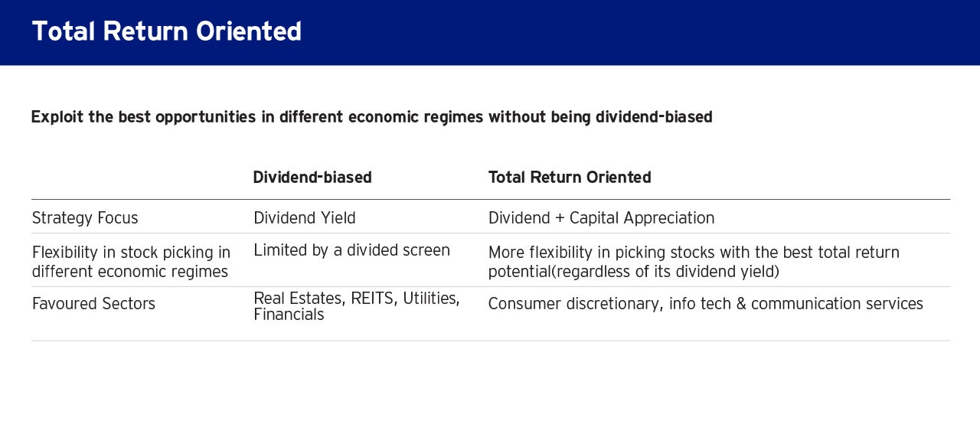Click the 'Consumer discretionary, info tech' cell
This screenshot has width=980, height=421.
click(706, 304)
